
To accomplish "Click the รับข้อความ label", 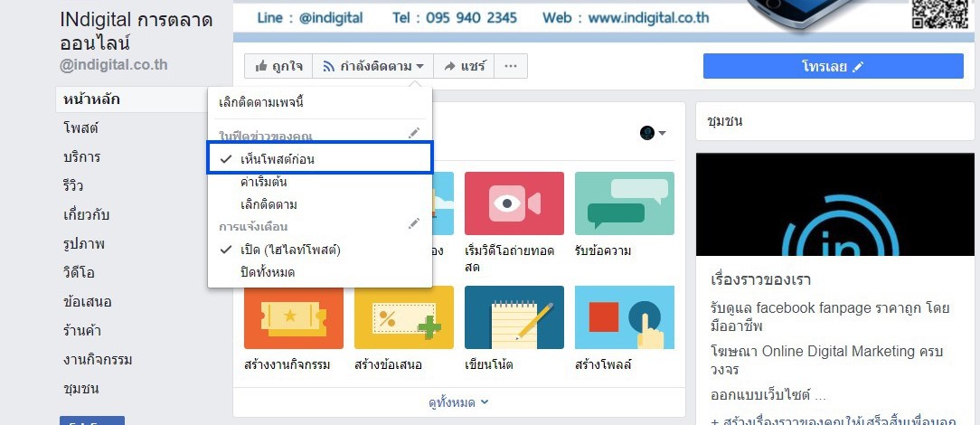I will click(603, 251).
